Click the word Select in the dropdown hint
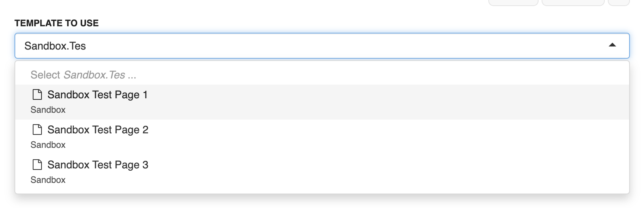This screenshot has width=644, height=208. [45, 75]
